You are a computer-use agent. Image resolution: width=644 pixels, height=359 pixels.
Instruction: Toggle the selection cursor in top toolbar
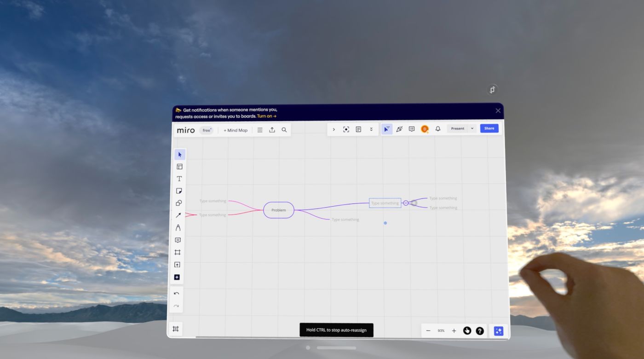click(x=387, y=129)
